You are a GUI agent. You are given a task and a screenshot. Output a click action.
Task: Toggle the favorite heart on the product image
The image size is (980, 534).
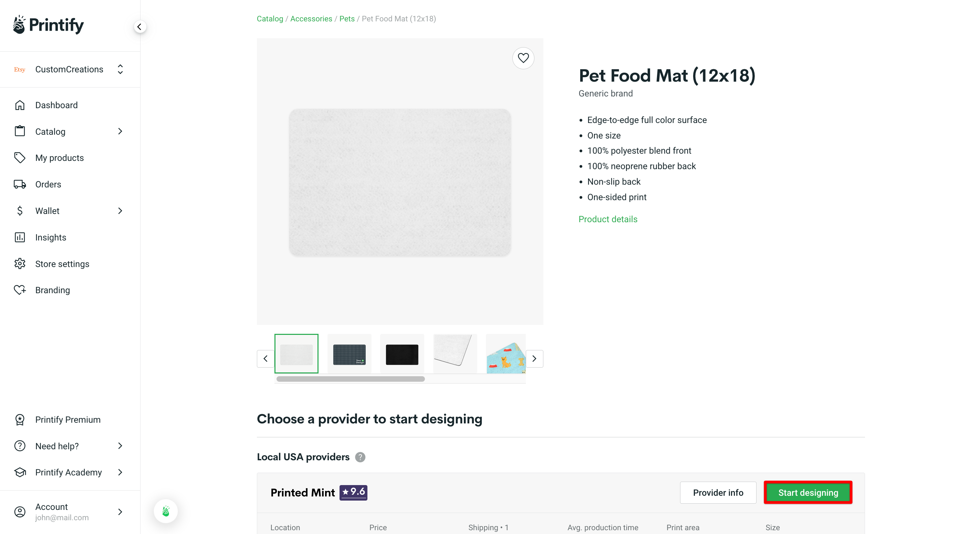(523, 58)
